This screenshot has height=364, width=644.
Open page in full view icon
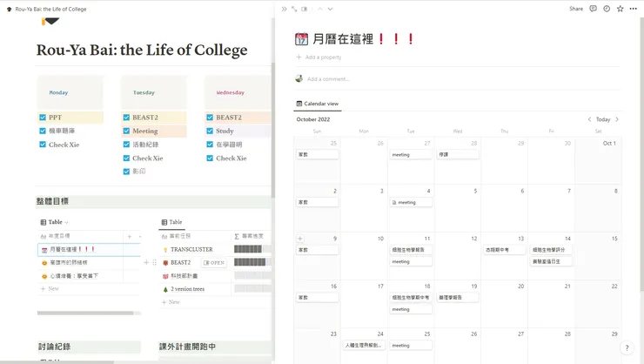[294, 9]
